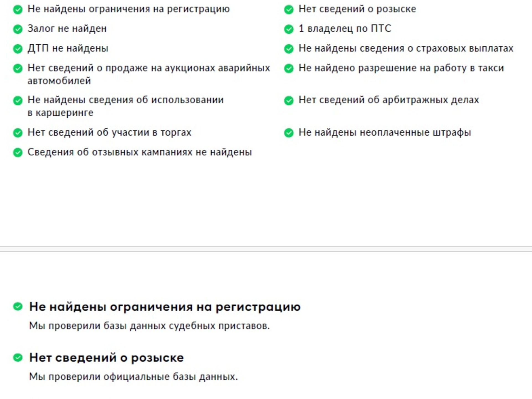Select 'Нет сведений о розыске' in summary list
The image size is (532, 399).
point(357,9)
